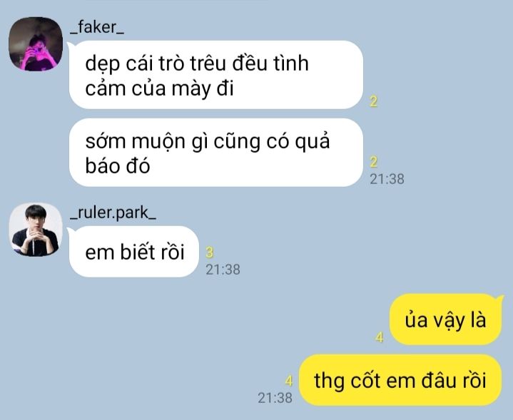Open _faker_ profile picture

pyautogui.click(x=36, y=44)
